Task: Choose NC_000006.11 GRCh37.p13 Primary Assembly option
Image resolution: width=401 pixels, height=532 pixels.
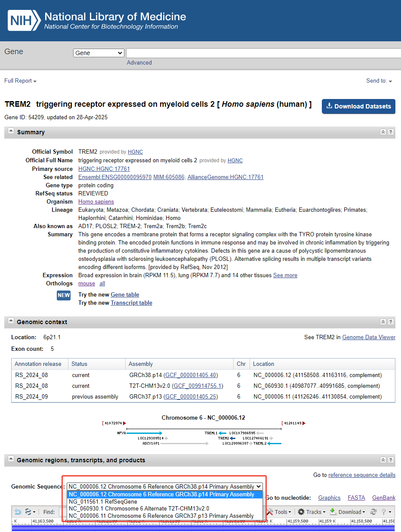Action: [161, 516]
